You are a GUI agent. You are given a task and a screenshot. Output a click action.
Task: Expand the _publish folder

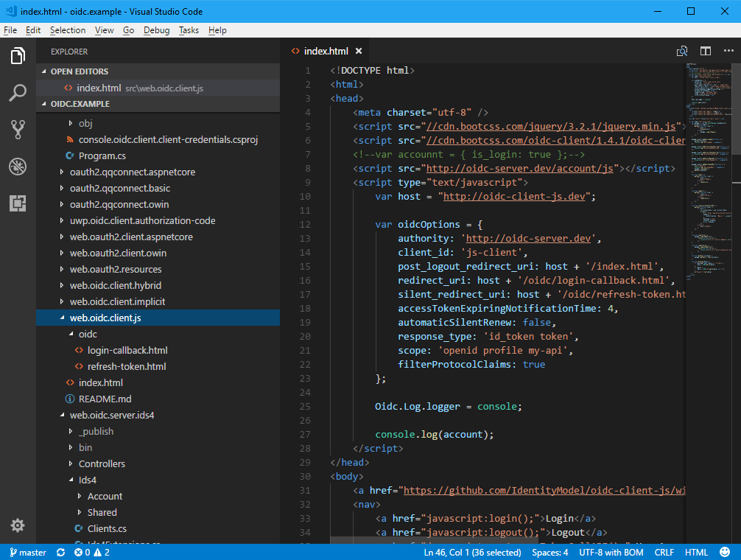pos(71,432)
